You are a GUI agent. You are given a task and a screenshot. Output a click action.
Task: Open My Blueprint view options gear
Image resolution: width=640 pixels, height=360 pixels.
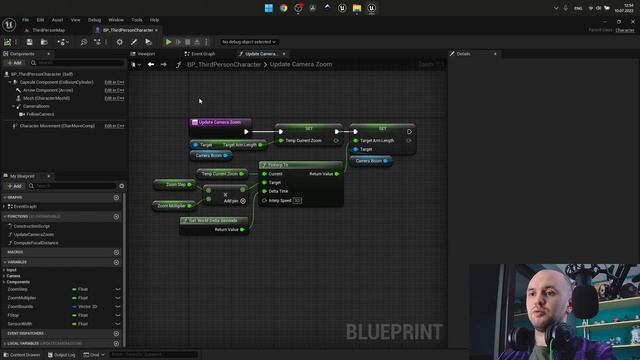[122, 186]
